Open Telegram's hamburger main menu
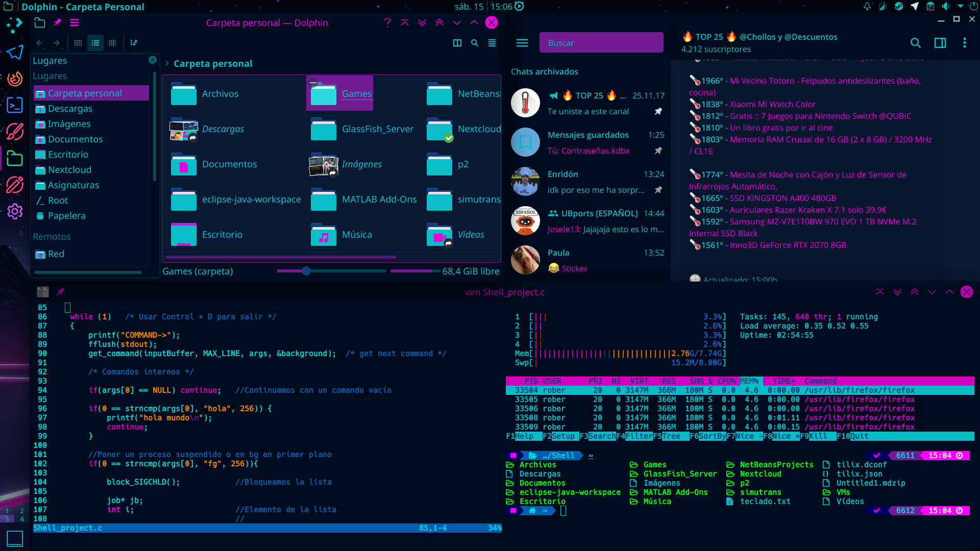 522,43
